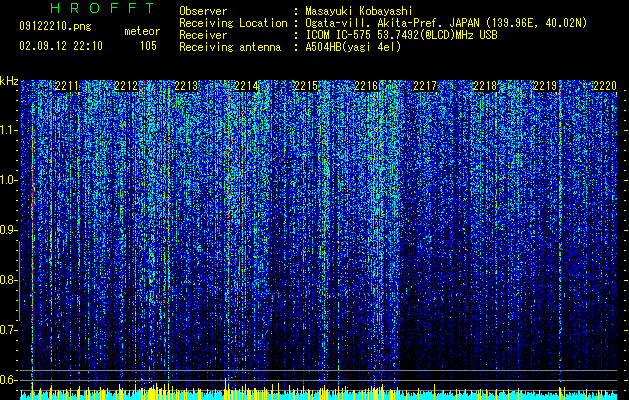
Task: Click the 0.8 frequency axis label
Action: point(9,280)
